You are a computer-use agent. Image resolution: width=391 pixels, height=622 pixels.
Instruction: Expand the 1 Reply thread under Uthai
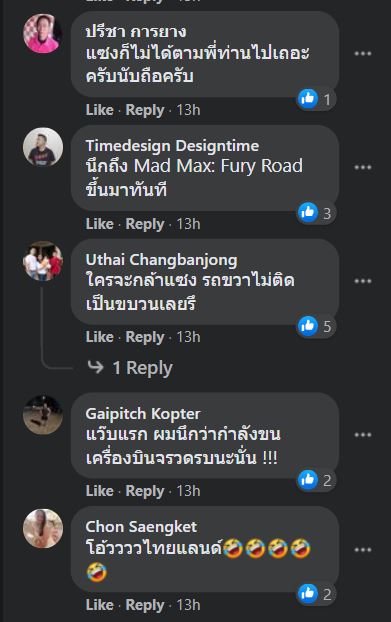[x=130, y=368]
